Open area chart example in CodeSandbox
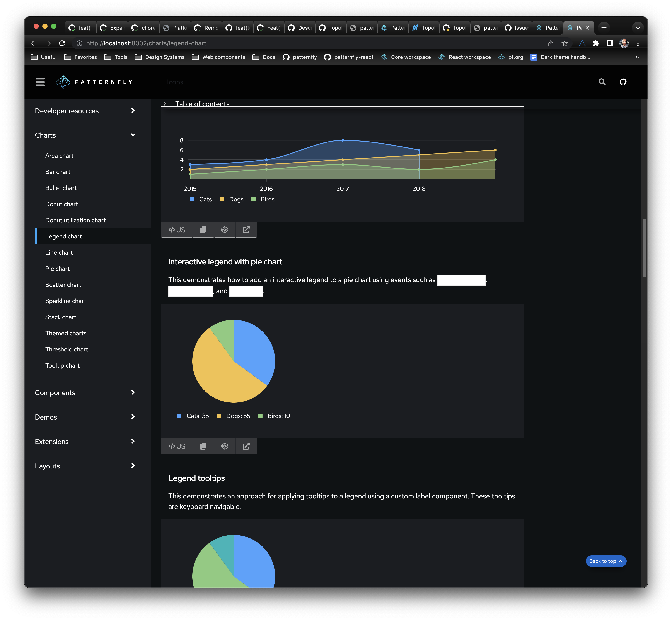Screen dimensions: 672x620 pyautogui.click(x=225, y=230)
